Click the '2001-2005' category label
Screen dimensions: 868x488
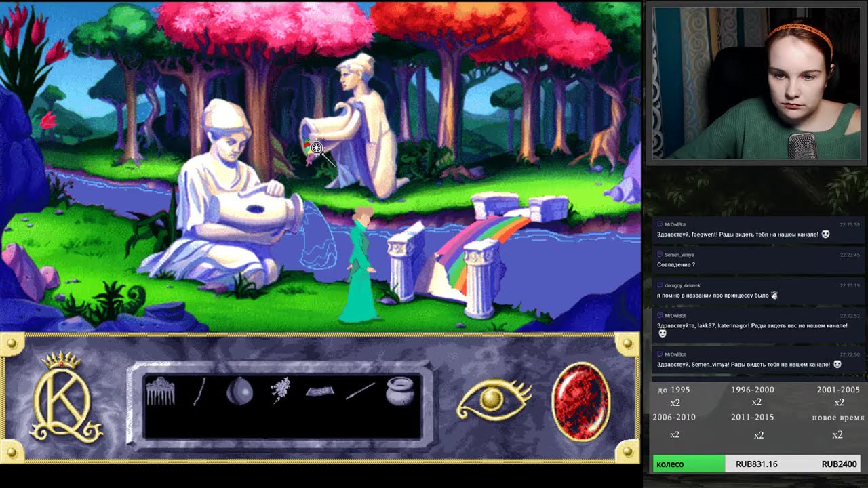tap(838, 390)
